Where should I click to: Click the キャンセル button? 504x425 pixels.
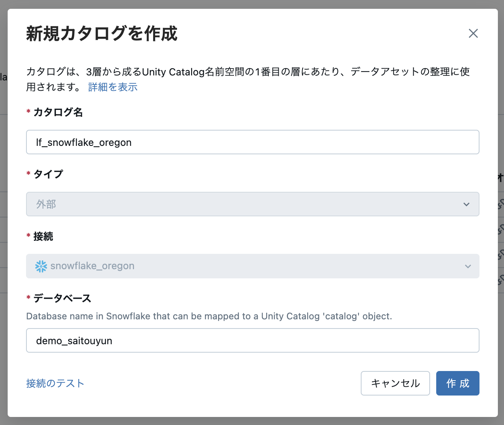[395, 383]
